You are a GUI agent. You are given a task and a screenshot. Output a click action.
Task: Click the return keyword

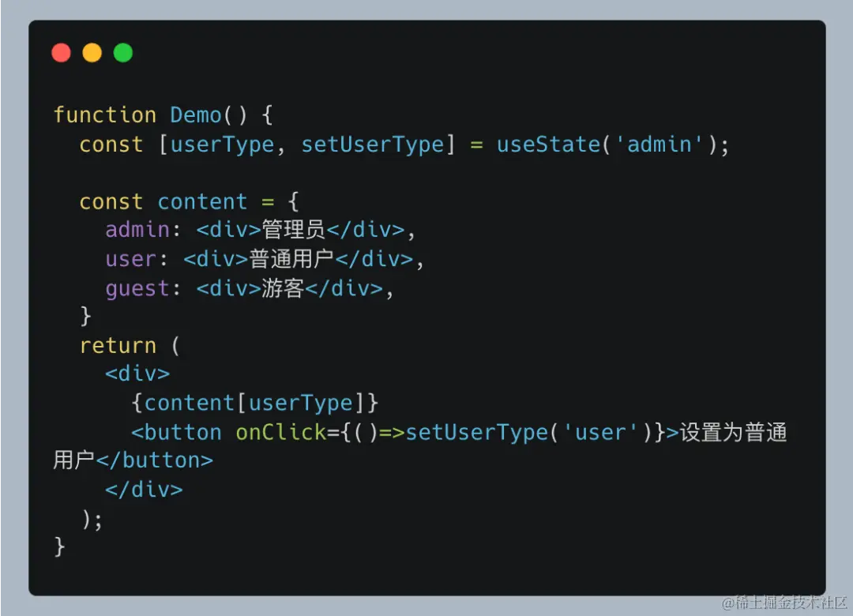click(x=118, y=346)
